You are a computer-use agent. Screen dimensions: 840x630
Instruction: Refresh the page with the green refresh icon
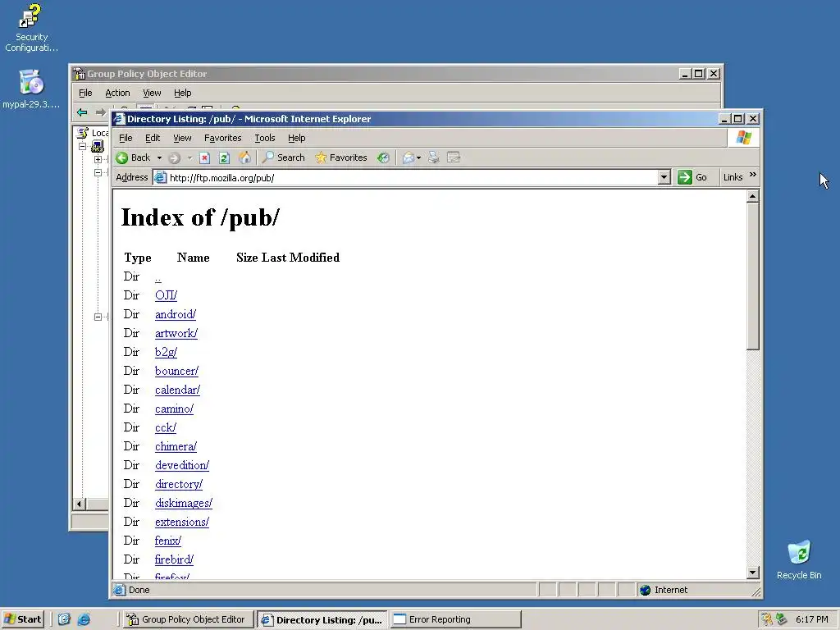(224, 157)
